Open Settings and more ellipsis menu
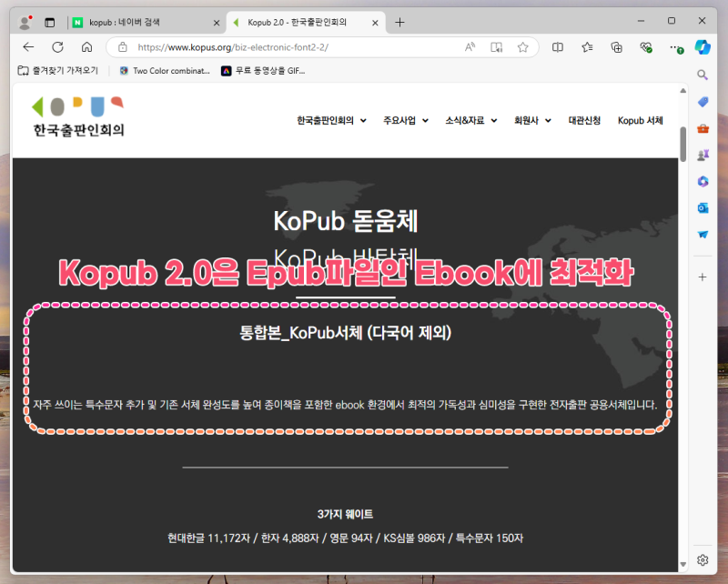Viewport: 728px width, 584px height. (675, 47)
